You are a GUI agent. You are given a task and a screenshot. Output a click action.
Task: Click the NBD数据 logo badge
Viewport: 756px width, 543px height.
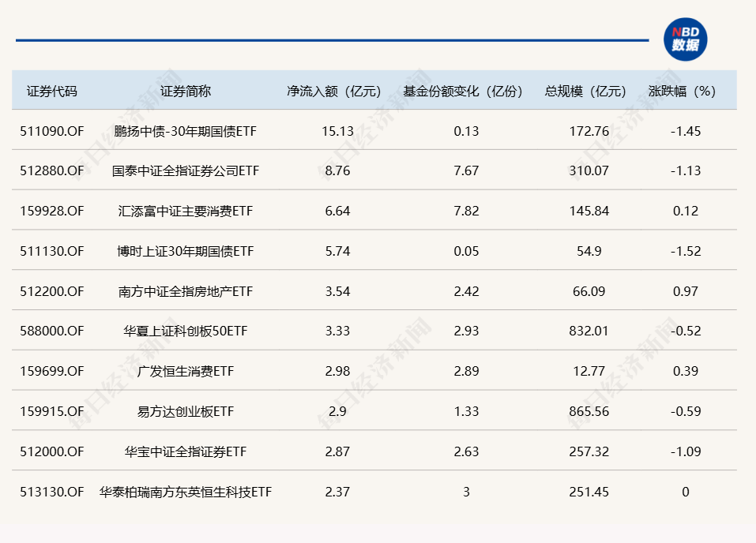[685, 39]
